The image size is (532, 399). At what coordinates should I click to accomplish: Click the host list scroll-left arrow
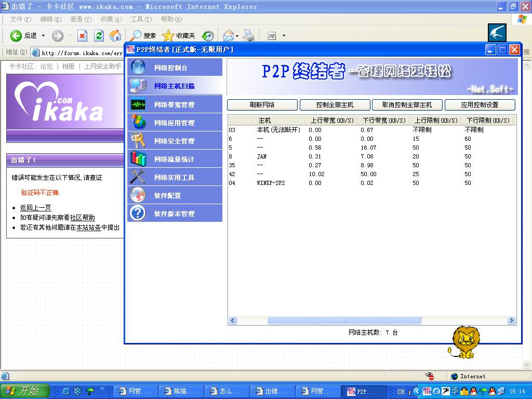(232, 320)
